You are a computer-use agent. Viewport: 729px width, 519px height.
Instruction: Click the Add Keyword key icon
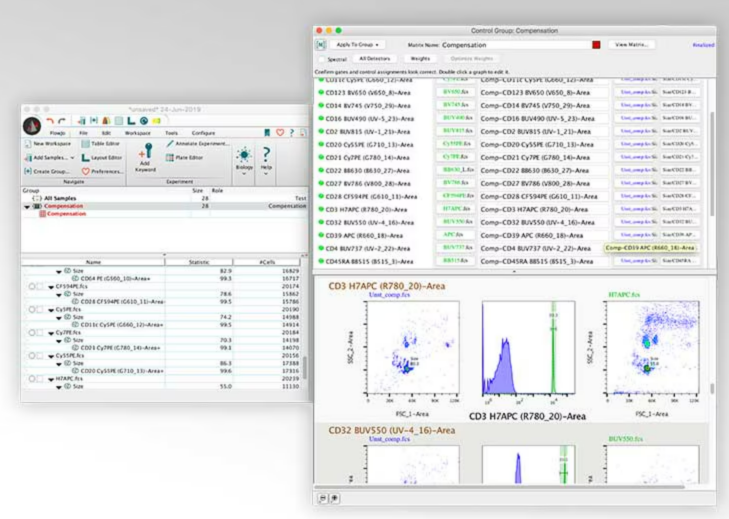point(147,151)
